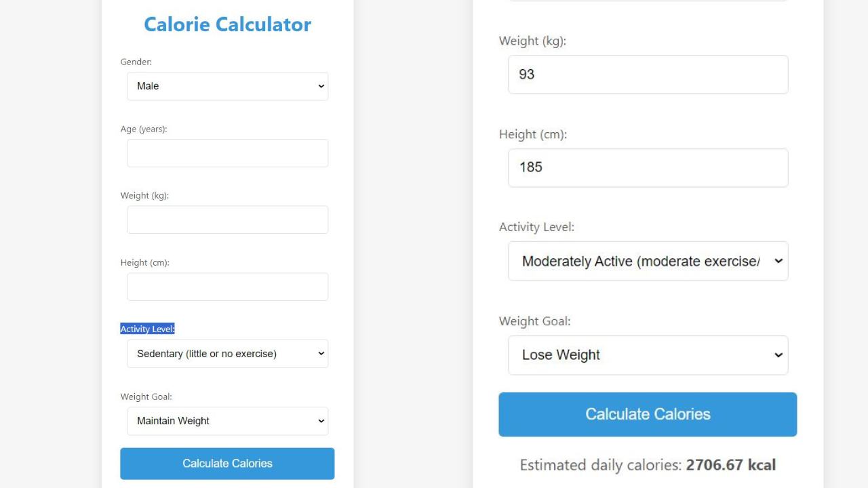Click the Calorie Calculator heading
This screenshot has width=868, height=488.
coord(227,24)
